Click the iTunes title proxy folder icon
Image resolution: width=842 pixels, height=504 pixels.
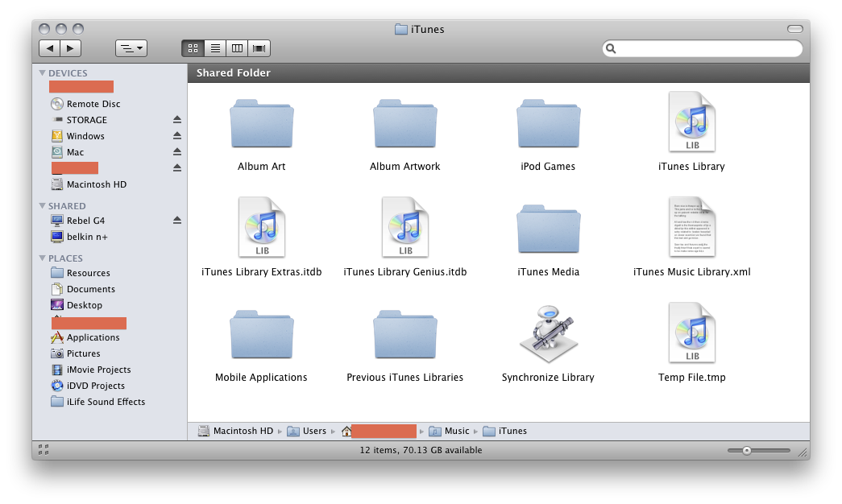tap(401, 29)
